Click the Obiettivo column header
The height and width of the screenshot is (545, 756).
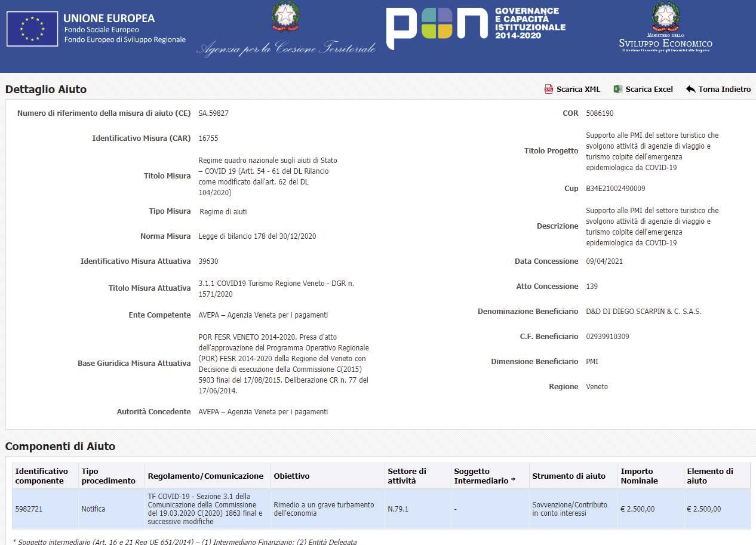328,476
